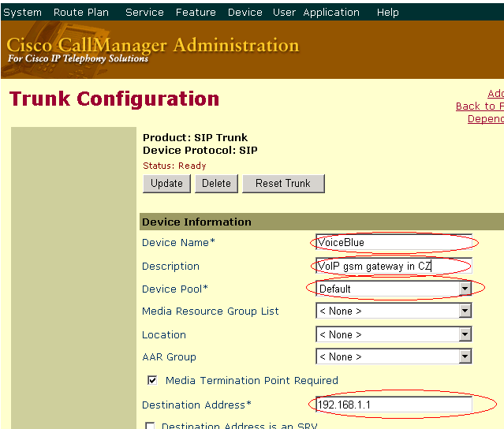This screenshot has height=429, width=504.
Task: Click the Product: SIP Trunk text
Action: (x=195, y=137)
